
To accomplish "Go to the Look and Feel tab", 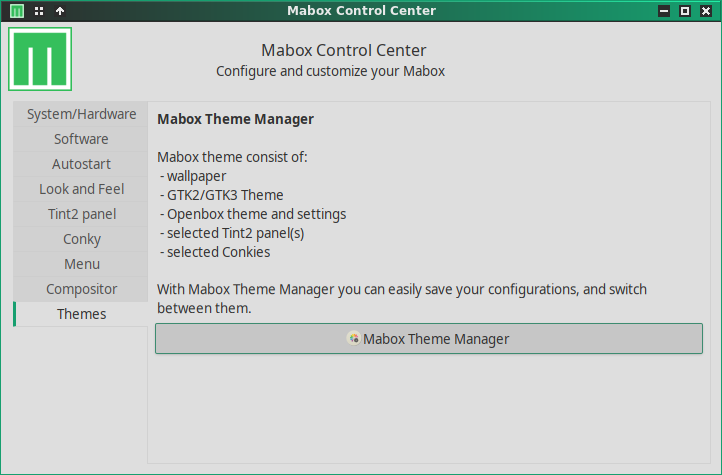I will click(x=81, y=189).
